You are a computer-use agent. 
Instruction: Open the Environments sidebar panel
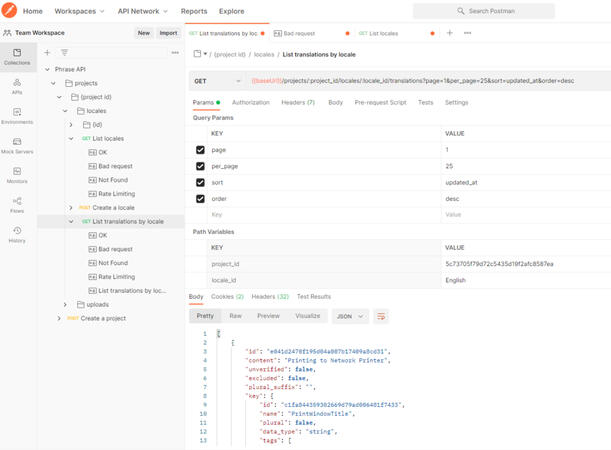[17, 116]
